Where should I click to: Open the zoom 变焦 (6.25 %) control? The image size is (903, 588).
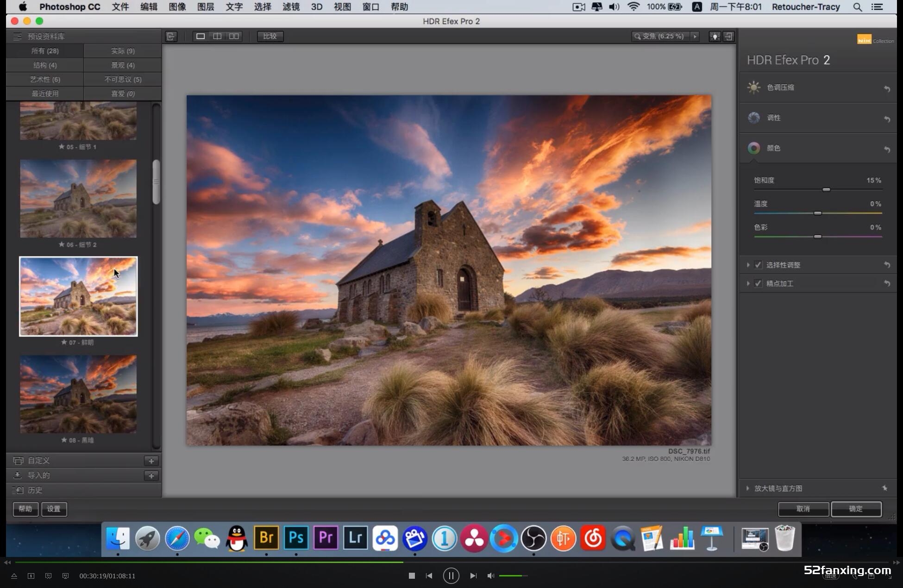click(661, 36)
